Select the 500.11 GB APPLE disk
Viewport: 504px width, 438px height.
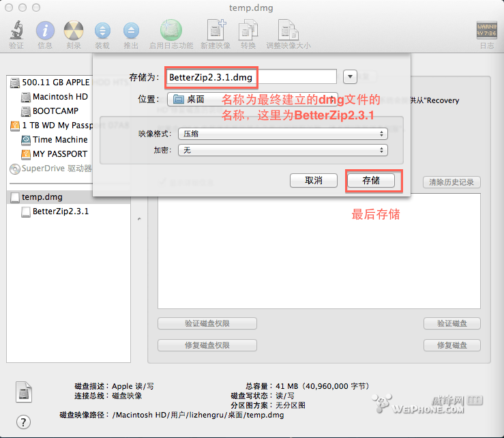50,83
